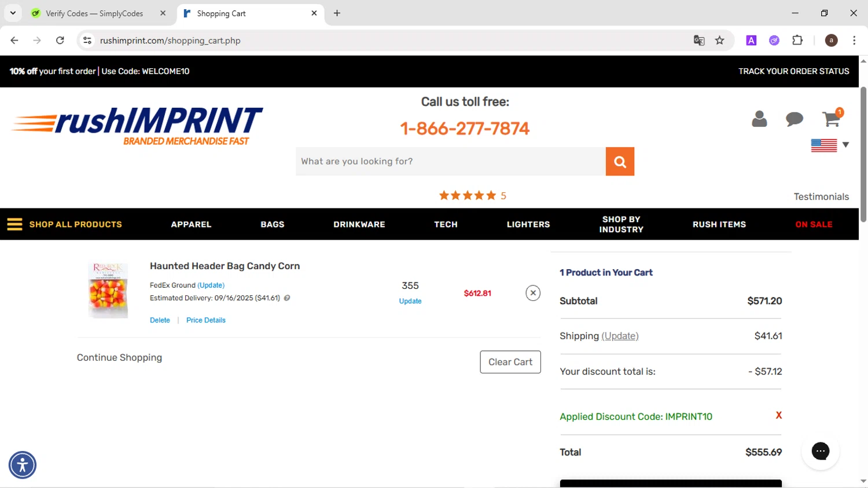
Task: Expand the country flag dropdown arrow
Action: coord(845,145)
